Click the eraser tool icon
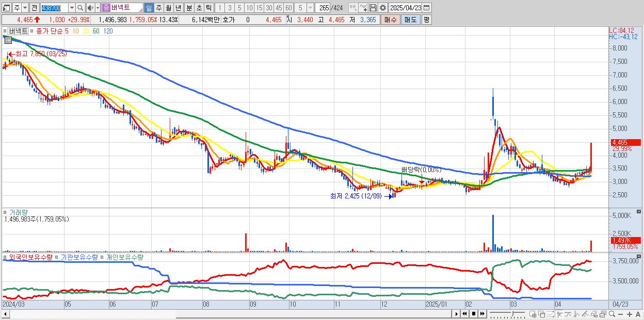Screen dimensions: 644x320 tap(594, 314)
